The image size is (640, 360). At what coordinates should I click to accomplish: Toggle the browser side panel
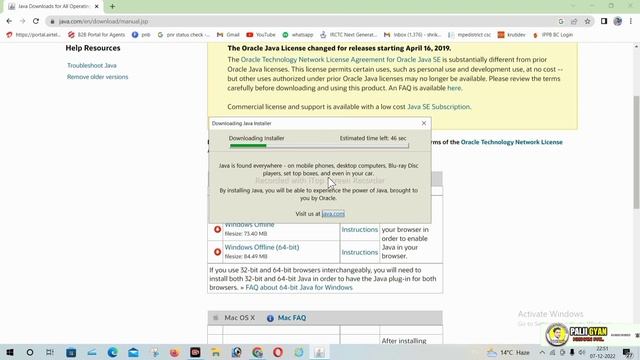pyautogui.click(x=604, y=21)
